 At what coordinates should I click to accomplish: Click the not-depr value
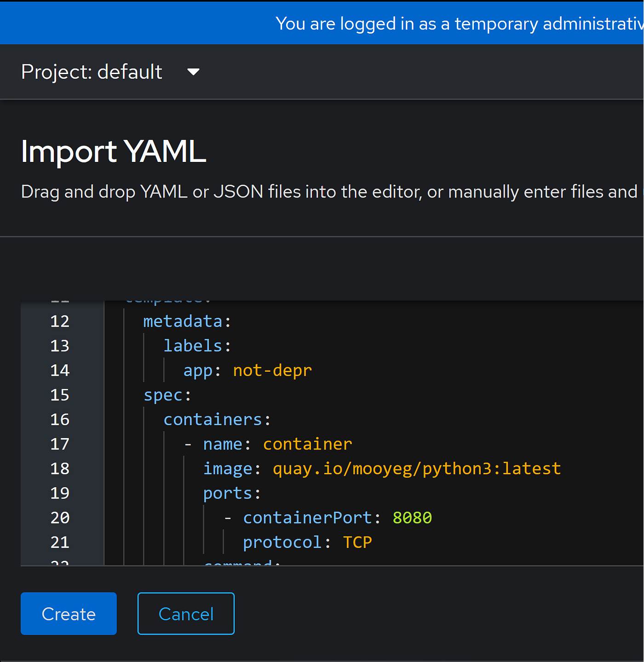(x=272, y=370)
